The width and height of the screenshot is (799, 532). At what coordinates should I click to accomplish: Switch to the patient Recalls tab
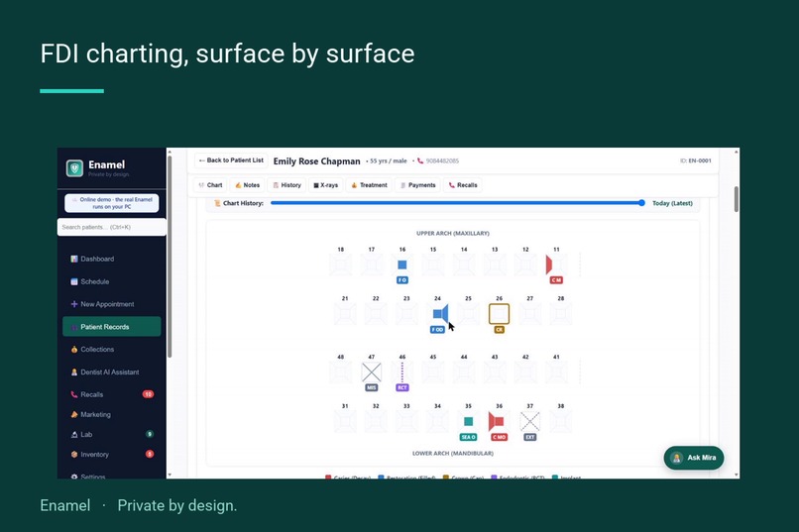point(463,185)
